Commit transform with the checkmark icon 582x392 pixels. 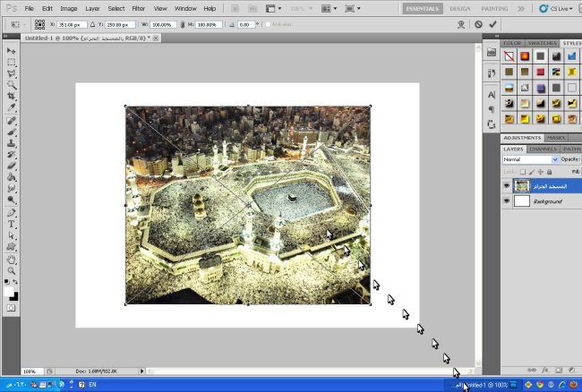(492, 24)
